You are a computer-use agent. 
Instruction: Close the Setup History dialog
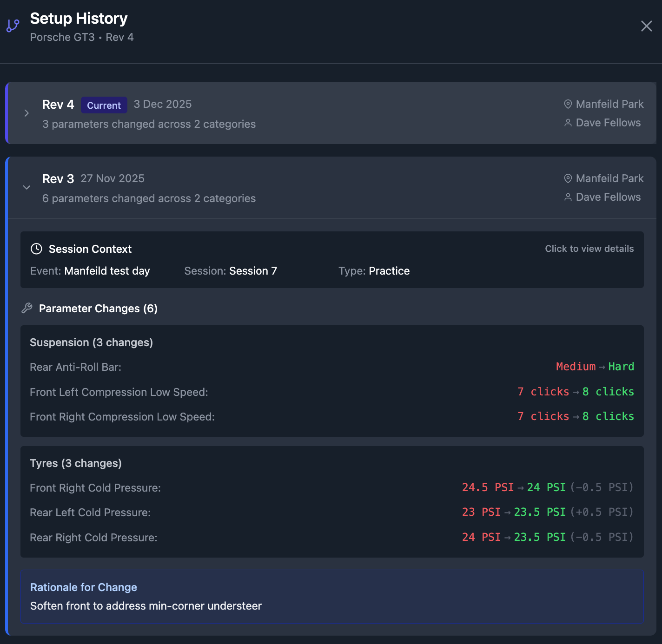pos(646,26)
